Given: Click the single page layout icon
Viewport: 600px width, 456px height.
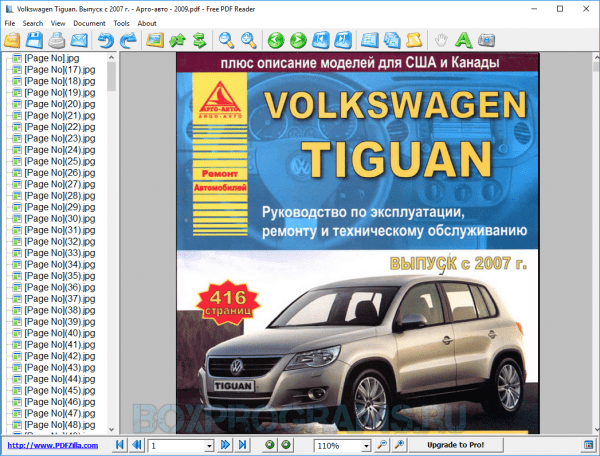Looking at the screenshot, I should (x=370, y=40).
